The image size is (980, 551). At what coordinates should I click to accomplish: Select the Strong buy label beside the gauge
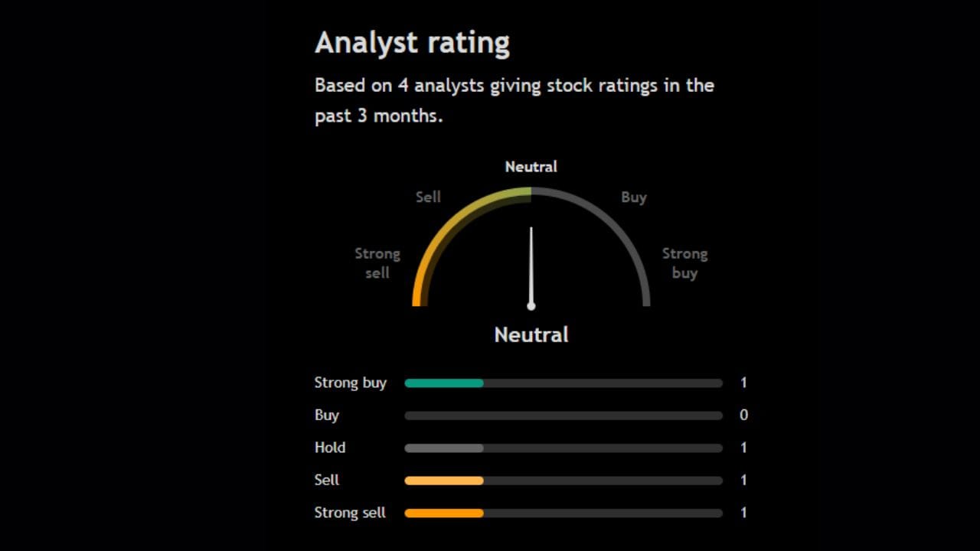point(684,263)
